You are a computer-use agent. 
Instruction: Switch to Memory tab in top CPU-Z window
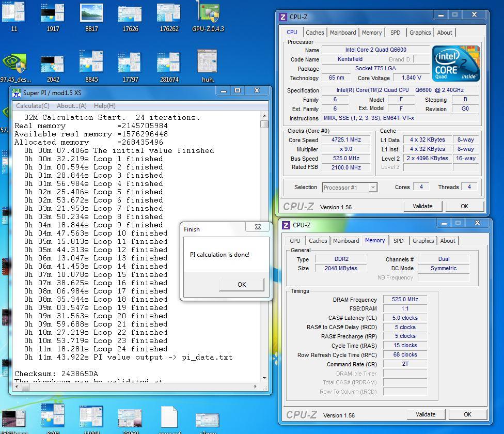tap(372, 33)
